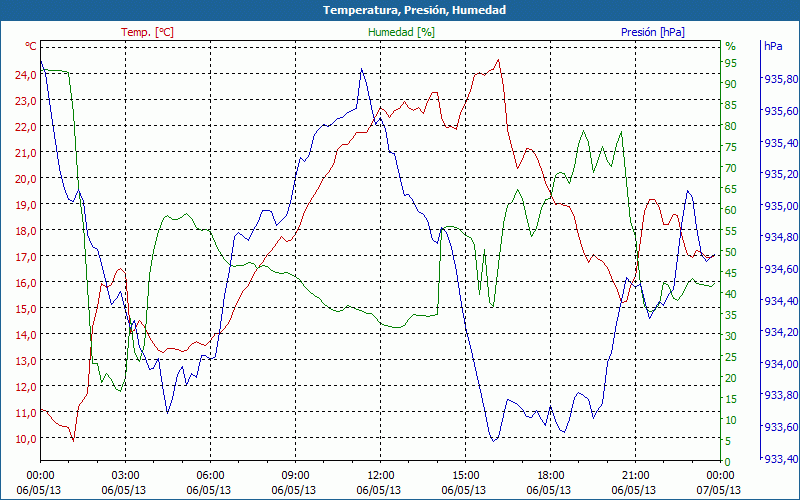This screenshot has height=500, width=800.
Task: Click the '13,0' temperature axis value
Action: point(26,361)
